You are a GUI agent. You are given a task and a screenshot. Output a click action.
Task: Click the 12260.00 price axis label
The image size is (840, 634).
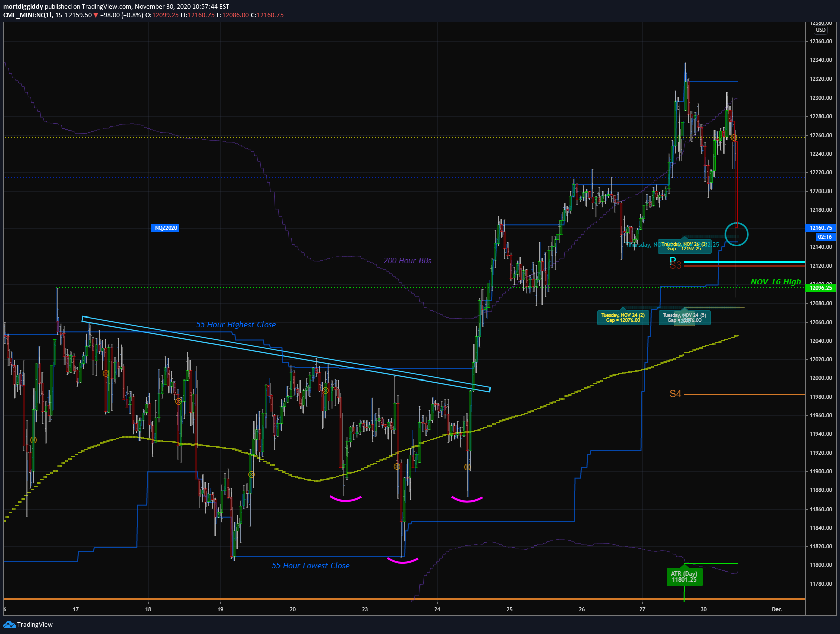821,135
